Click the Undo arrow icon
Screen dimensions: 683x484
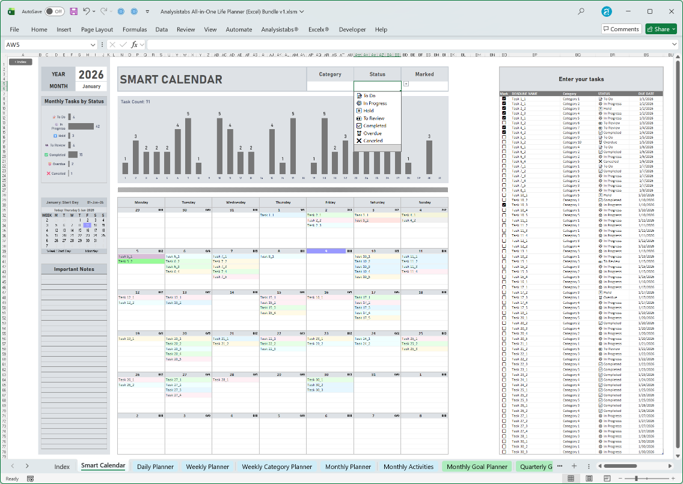86,11
